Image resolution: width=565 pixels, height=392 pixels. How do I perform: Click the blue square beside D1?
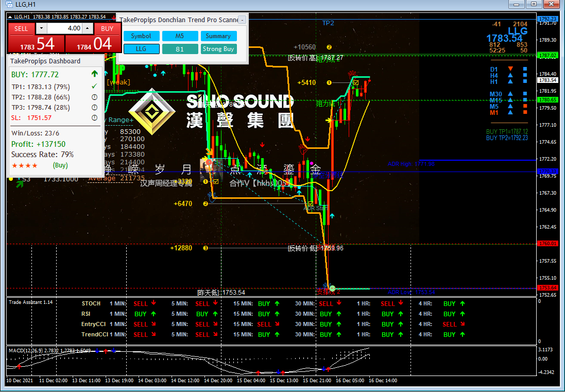click(525, 69)
